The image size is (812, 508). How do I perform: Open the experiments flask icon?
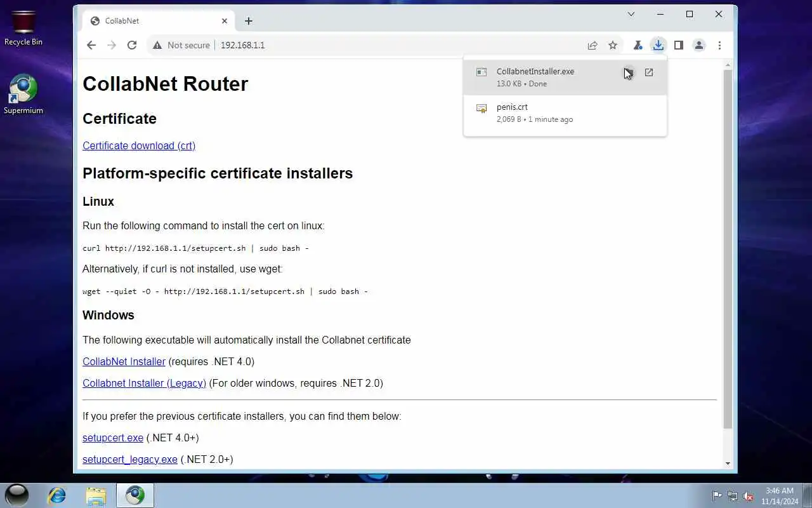[x=638, y=45]
